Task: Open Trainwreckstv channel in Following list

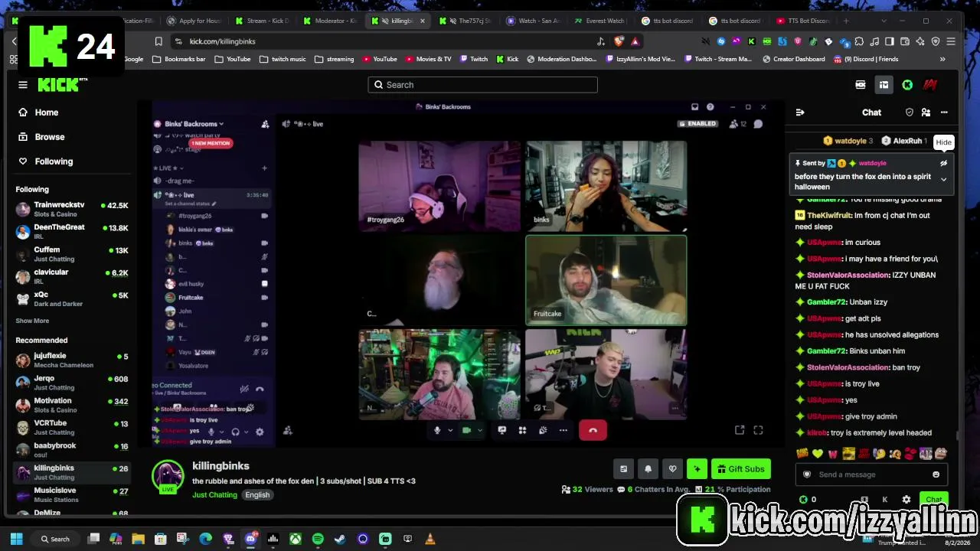Action: [x=71, y=209]
